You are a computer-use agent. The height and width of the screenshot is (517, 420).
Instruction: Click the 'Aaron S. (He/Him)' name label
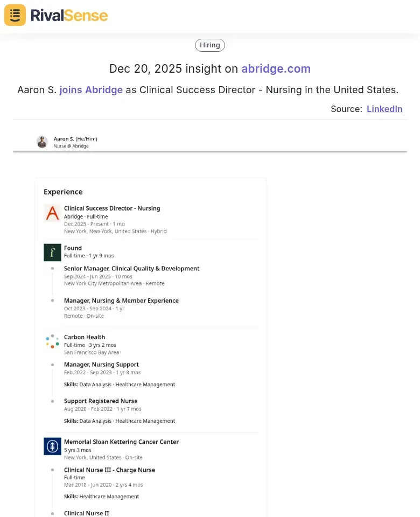tap(75, 138)
